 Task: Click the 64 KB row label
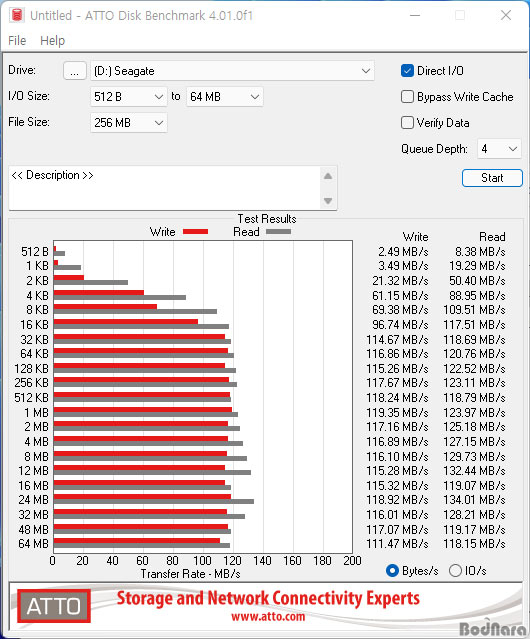click(35, 354)
